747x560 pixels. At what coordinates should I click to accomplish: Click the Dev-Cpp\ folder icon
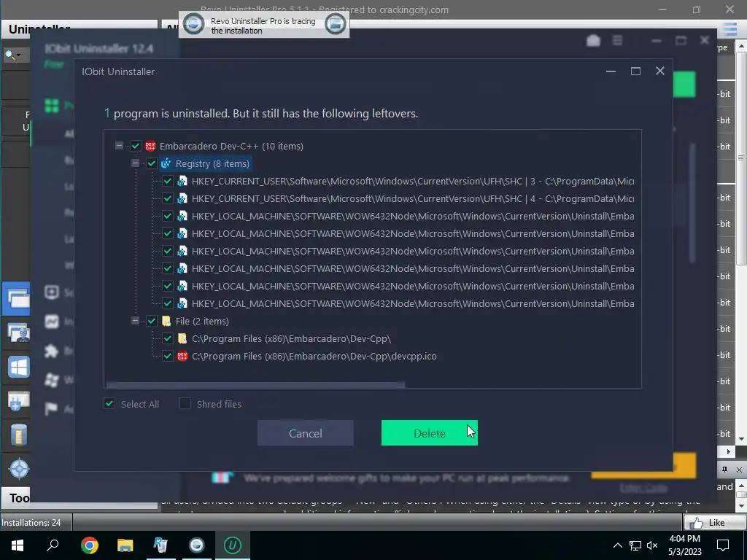point(182,338)
